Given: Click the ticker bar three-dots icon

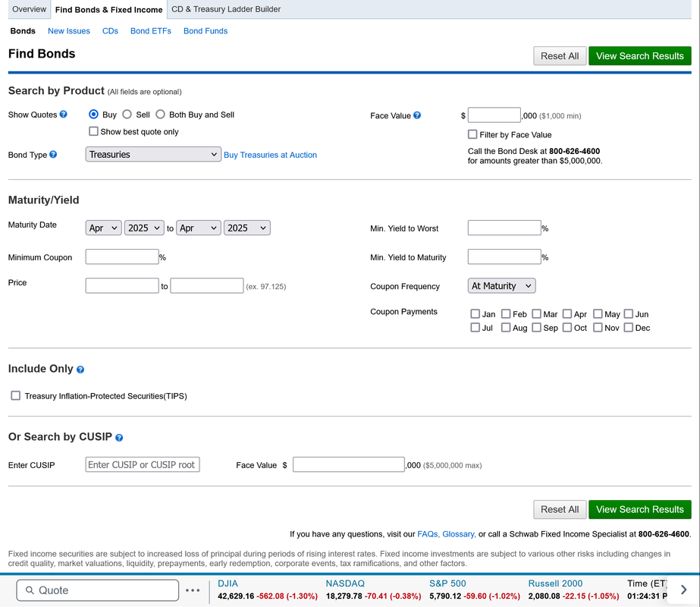Looking at the screenshot, I should coord(193,590).
